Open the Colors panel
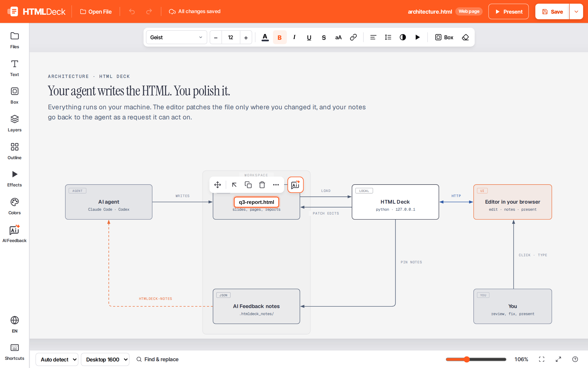 [14, 206]
